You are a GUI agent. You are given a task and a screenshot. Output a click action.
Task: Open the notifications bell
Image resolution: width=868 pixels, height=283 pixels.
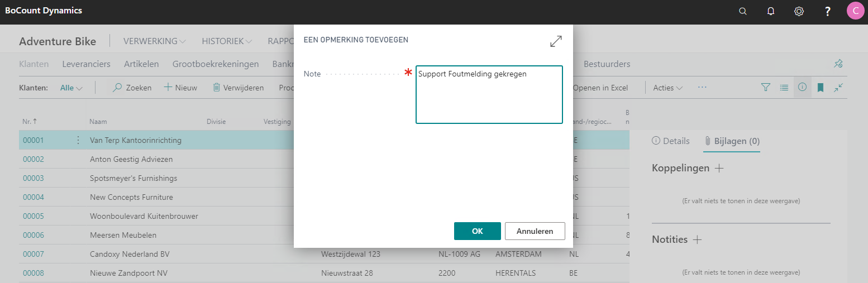pos(771,11)
